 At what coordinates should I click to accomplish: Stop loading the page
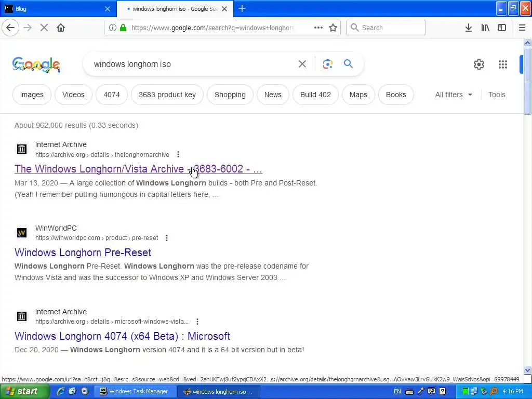(x=44, y=28)
